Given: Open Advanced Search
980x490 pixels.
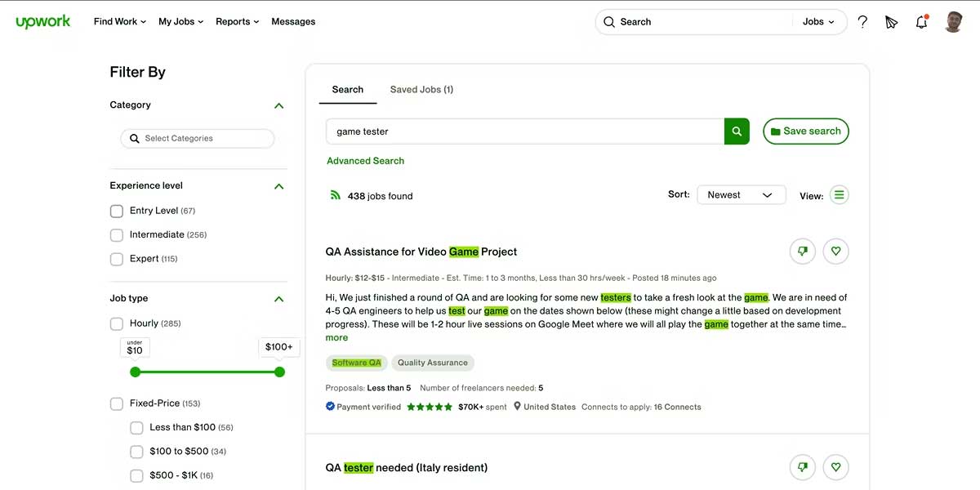Looking at the screenshot, I should [x=365, y=160].
